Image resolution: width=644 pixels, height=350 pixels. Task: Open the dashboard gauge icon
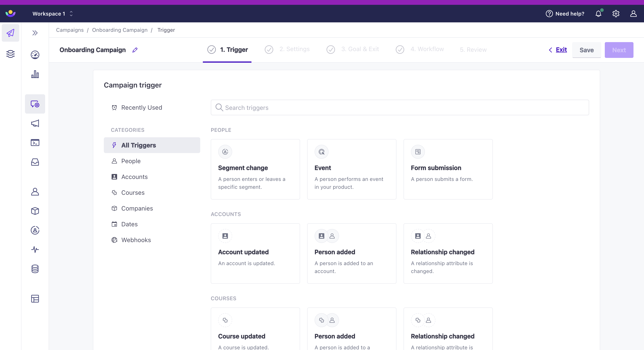tap(35, 55)
